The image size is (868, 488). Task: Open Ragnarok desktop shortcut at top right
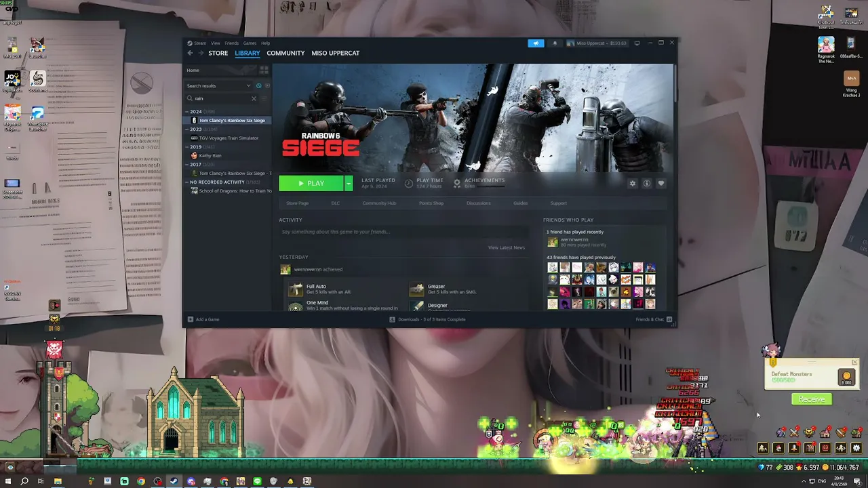[826, 49]
